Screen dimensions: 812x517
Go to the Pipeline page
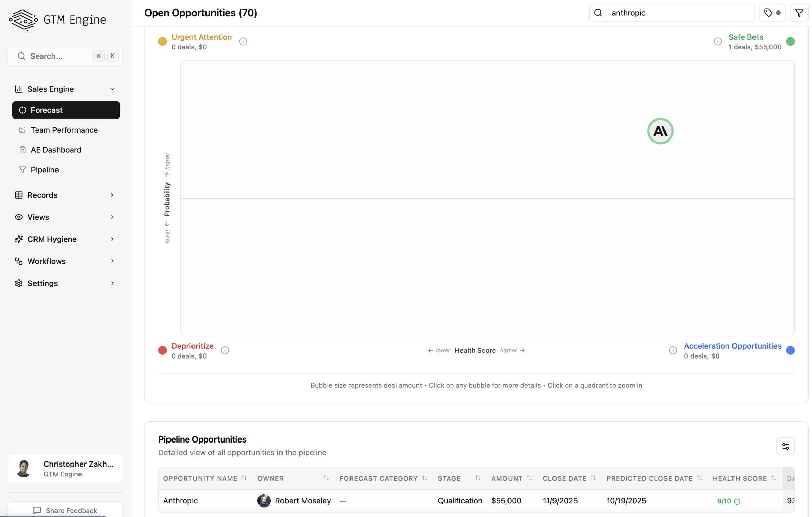[x=45, y=170]
